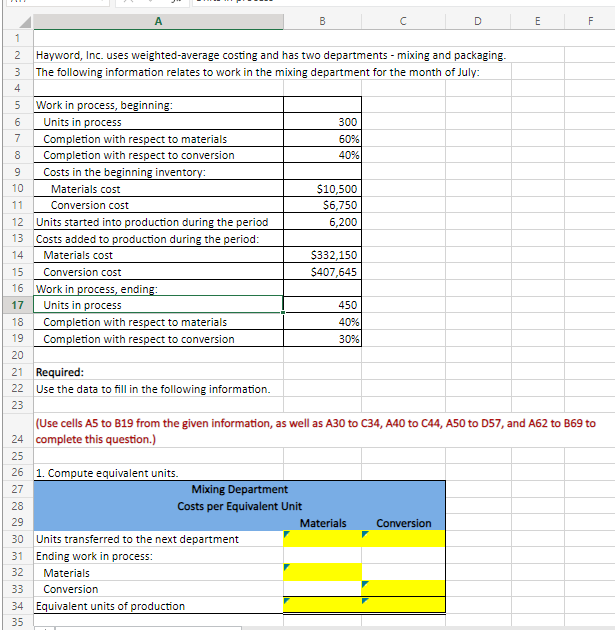Click yellow Materials equivalent units total cell
Viewport: 615px width, 630px height.
322,605
